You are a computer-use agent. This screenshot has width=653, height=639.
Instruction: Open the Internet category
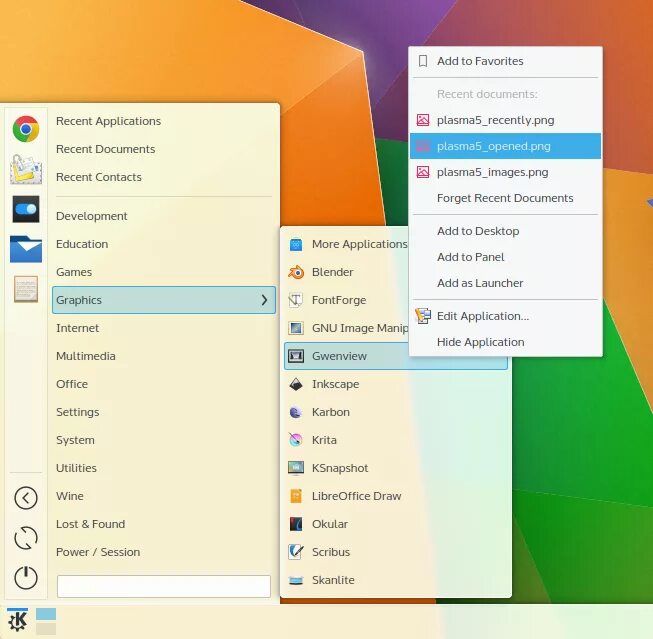(x=164, y=328)
